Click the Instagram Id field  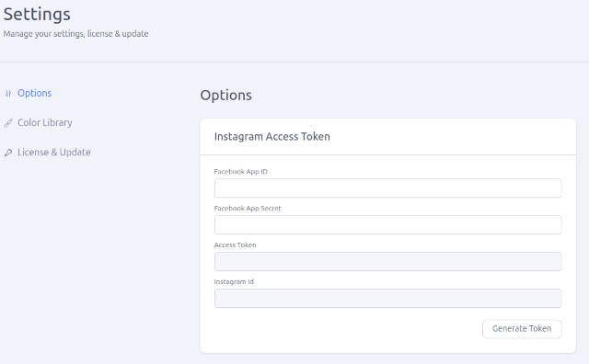pos(388,299)
